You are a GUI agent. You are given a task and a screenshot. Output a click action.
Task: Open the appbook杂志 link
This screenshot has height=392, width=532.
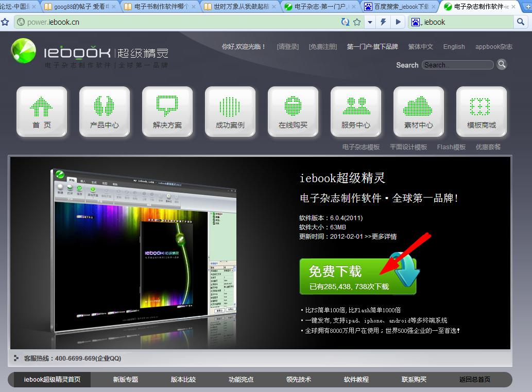[494, 47]
